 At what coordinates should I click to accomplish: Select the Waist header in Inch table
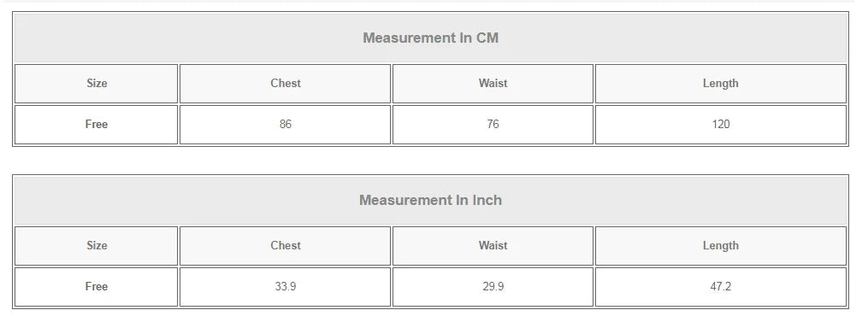(x=493, y=246)
